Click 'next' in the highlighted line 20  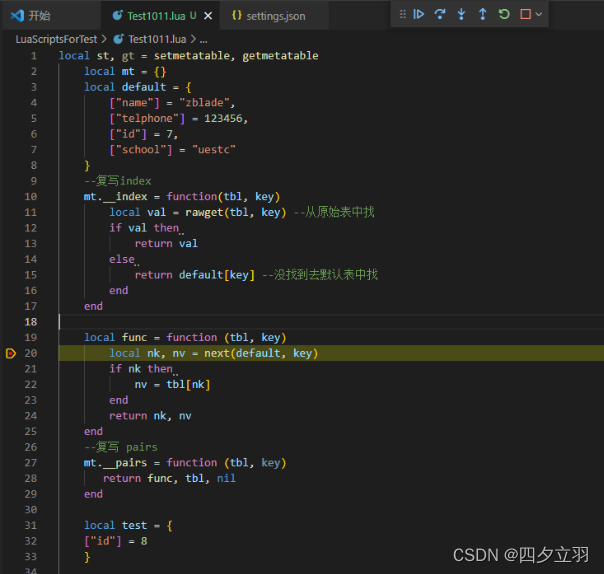pyautogui.click(x=217, y=353)
